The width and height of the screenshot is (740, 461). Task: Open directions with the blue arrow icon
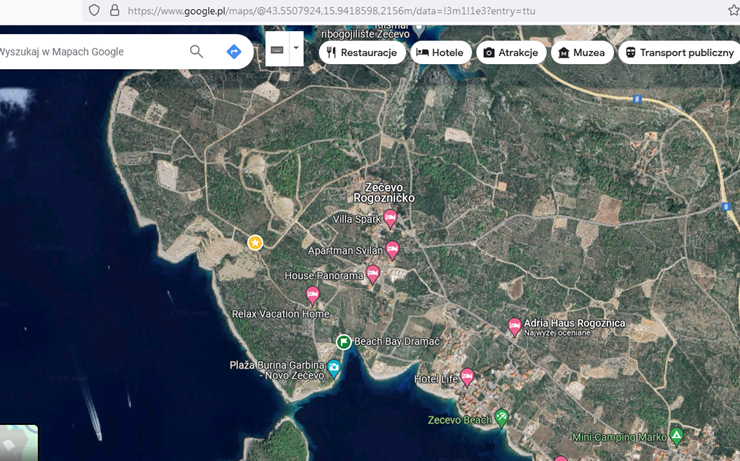(x=234, y=52)
